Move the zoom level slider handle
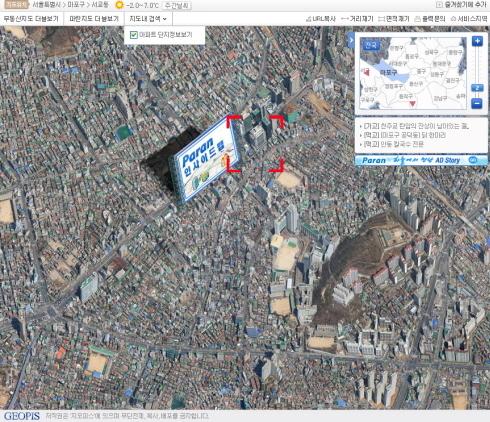490x422 pixels. (x=477, y=88)
